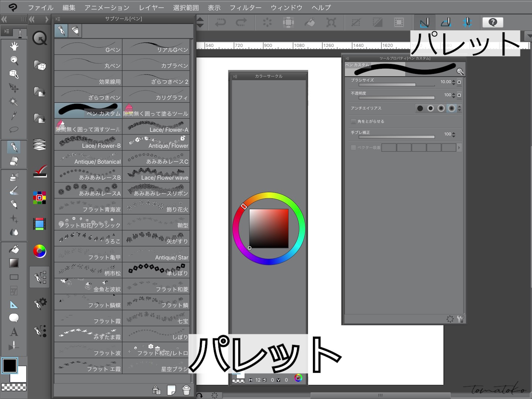
Task: Select the Eyedropper tool
Action: [14, 115]
